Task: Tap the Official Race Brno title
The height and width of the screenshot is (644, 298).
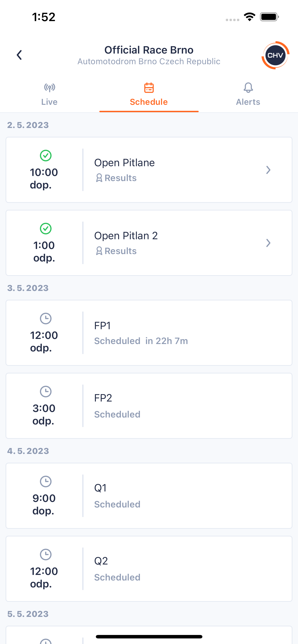Action: coord(149,50)
